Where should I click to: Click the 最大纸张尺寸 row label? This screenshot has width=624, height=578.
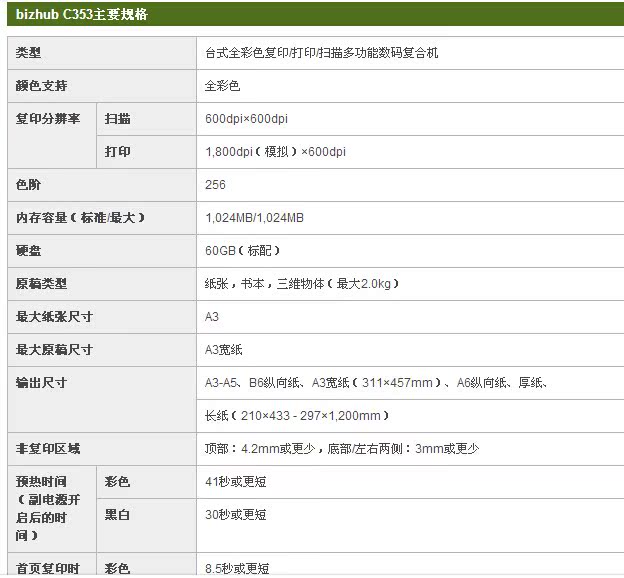click(x=54, y=317)
